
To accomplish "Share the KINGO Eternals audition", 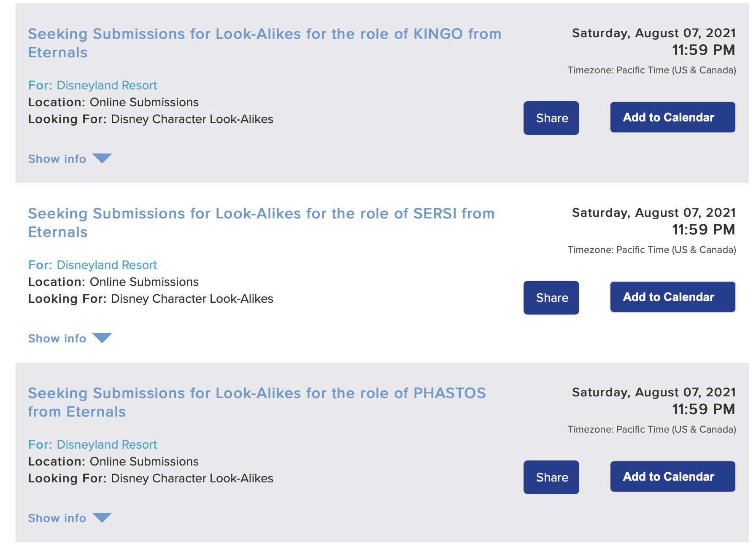I will click(551, 118).
